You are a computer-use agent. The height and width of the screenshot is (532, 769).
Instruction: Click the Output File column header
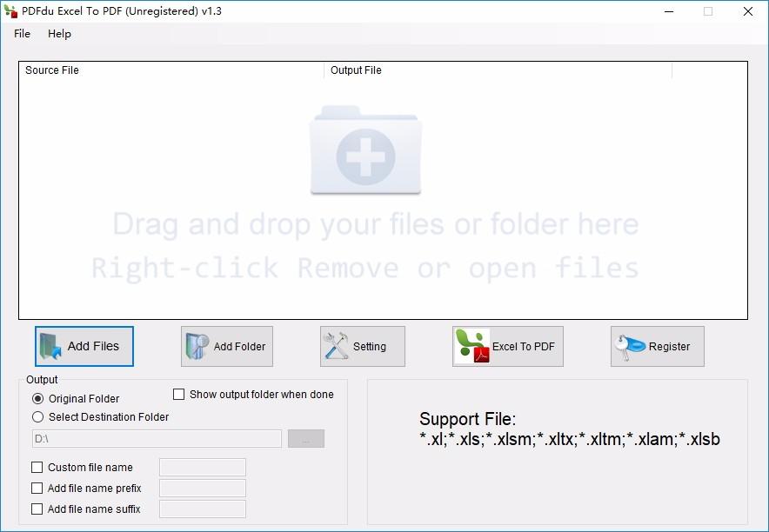(498, 70)
